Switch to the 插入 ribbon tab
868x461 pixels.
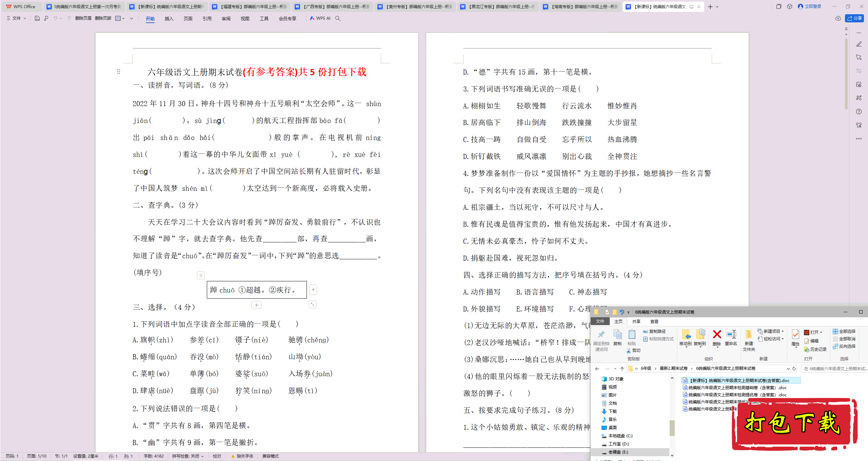169,19
